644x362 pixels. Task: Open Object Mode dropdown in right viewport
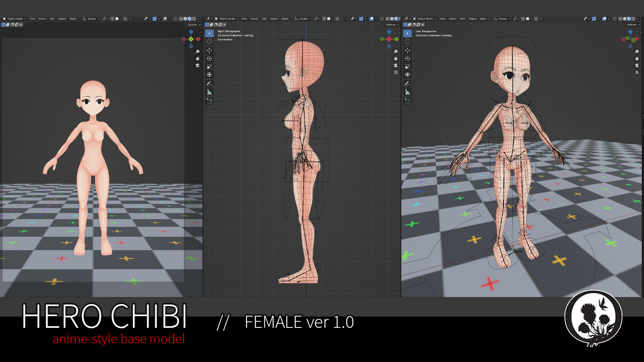coord(424,19)
